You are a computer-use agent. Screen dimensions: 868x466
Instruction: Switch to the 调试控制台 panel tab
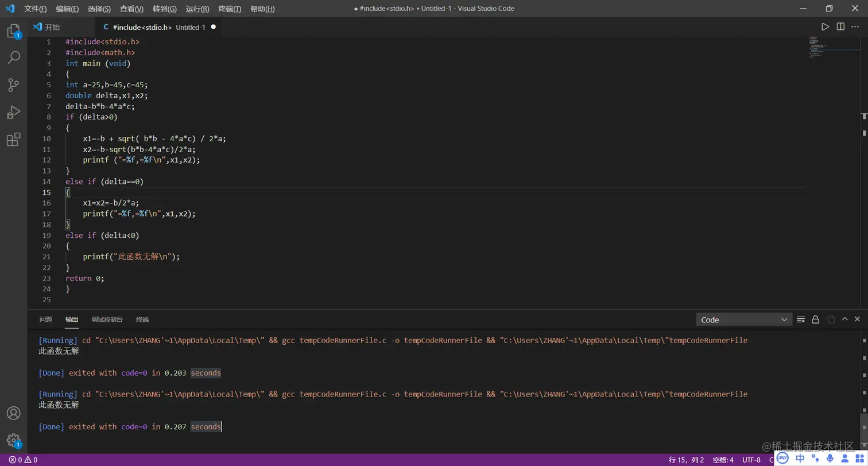tap(107, 319)
